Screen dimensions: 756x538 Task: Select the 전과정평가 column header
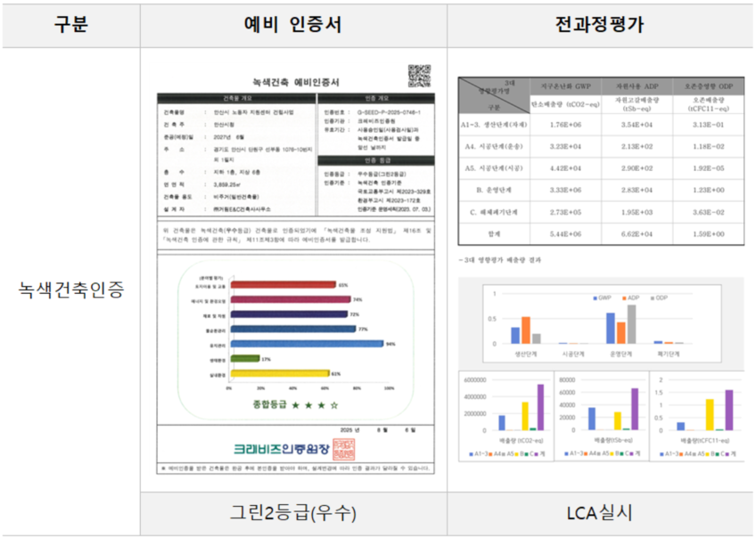coord(599,25)
